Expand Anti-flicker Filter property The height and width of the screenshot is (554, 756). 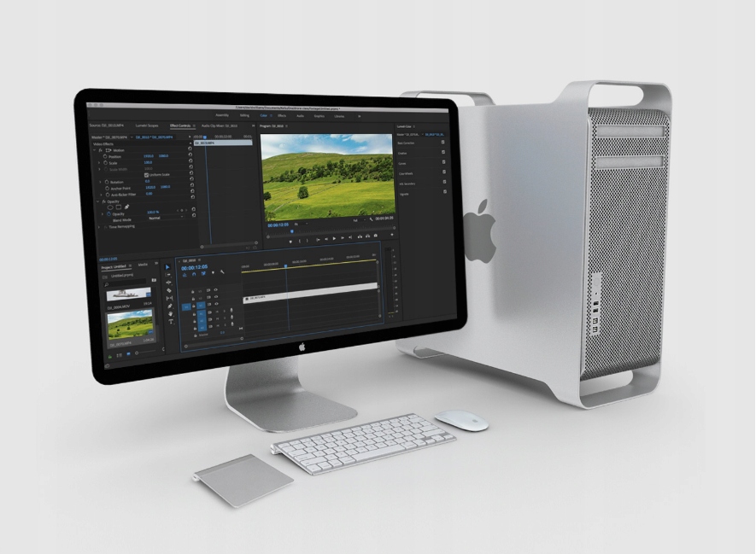pyautogui.click(x=102, y=195)
